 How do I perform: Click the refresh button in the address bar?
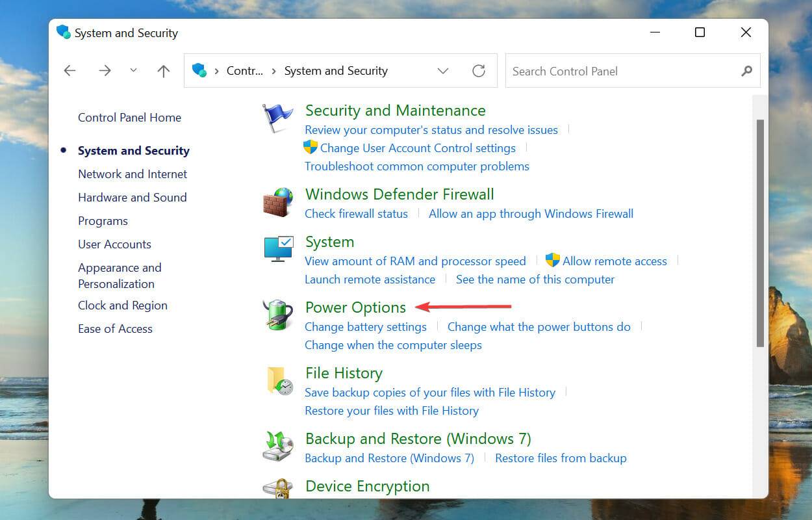(x=479, y=71)
